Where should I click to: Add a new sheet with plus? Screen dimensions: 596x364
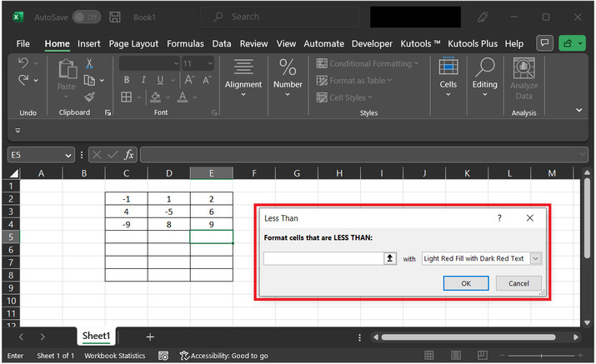coord(150,337)
